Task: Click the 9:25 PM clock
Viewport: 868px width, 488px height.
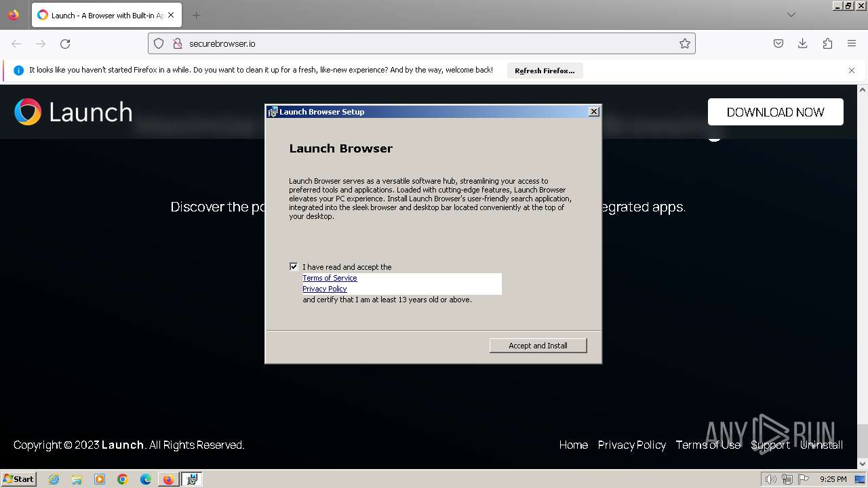Action: click(x=833, y=479)
